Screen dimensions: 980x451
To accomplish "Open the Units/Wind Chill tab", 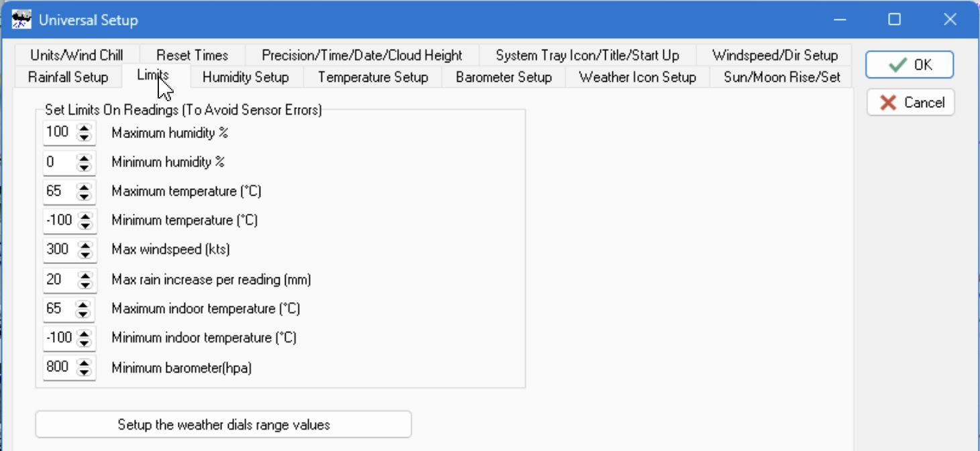I will click(76, 55).
